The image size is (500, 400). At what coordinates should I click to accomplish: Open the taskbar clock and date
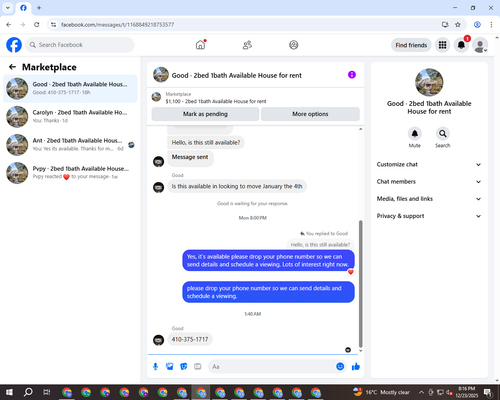[466, 392]
